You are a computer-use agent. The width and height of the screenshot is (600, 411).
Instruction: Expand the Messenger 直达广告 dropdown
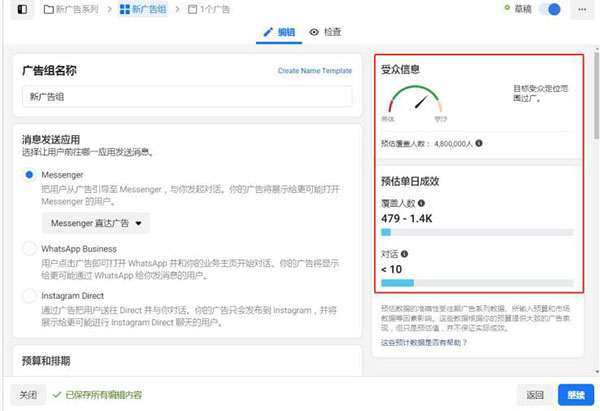(x=95, y=223)
